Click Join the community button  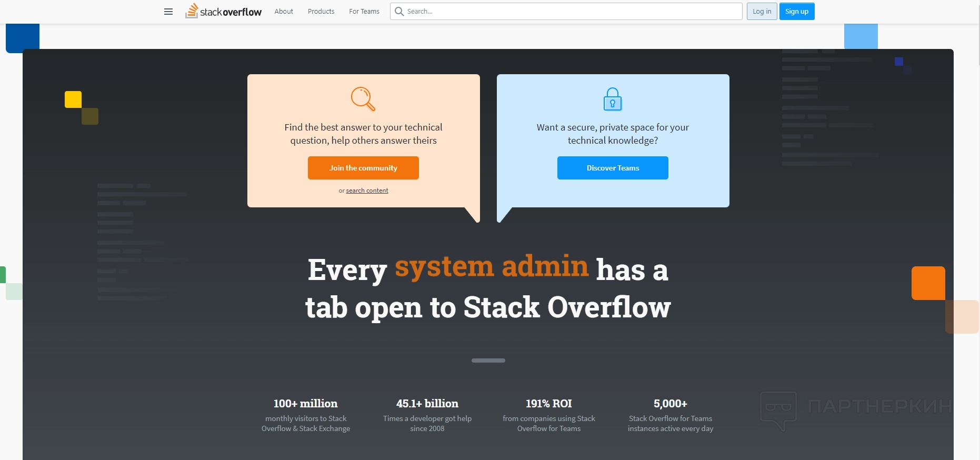[x=363, y=168]
